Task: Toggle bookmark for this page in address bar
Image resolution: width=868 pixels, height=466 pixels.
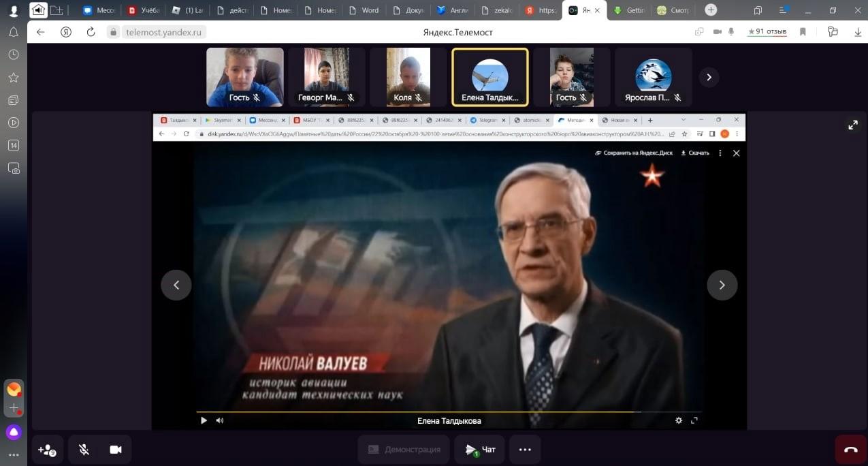Action: pos(803,32)
